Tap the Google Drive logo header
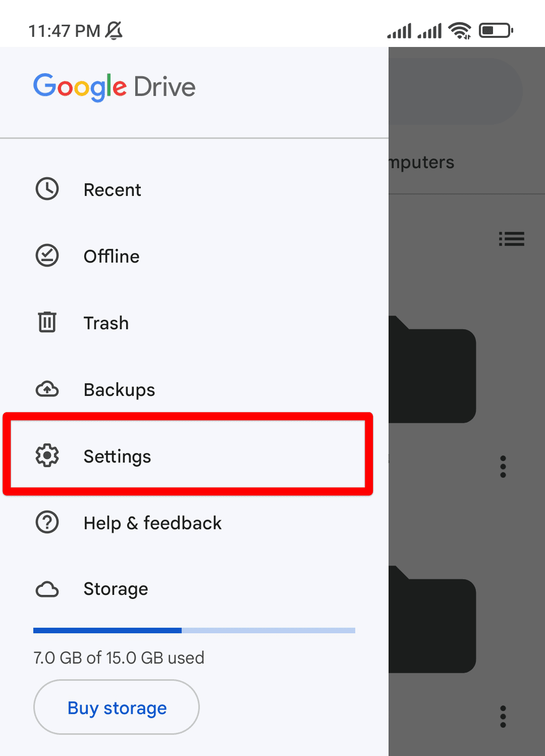The width and height of the screenshot is (545, 756). coord(115,87)
